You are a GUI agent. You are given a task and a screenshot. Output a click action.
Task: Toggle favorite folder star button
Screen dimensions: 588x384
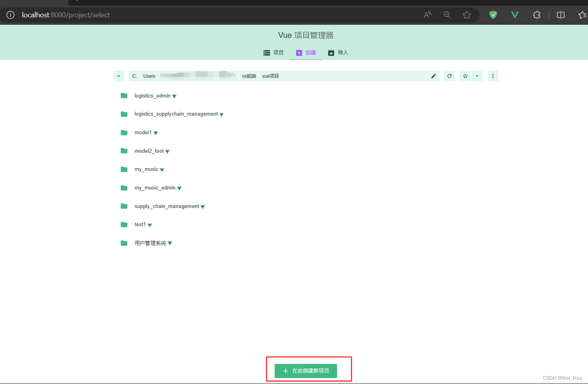pyautogui.click(x=465, y=76)
